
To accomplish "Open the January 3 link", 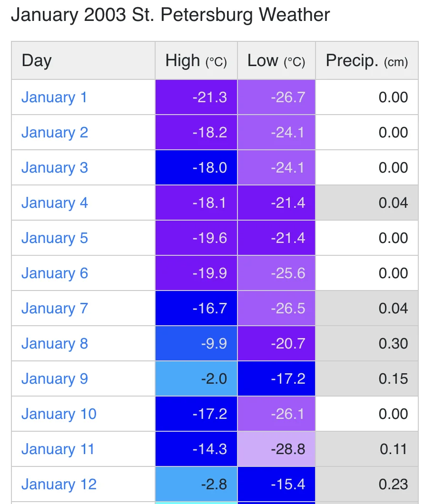I will click(x=55, y=168).
